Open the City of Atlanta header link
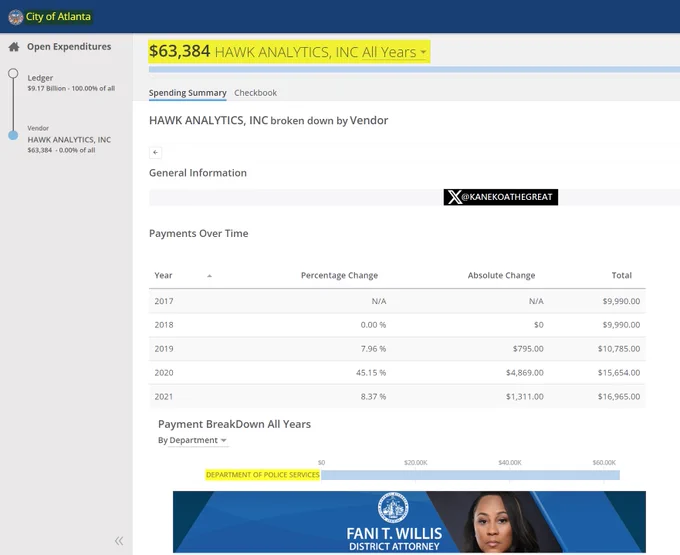The width and height of the screenshot is (680, 555). 58,17
